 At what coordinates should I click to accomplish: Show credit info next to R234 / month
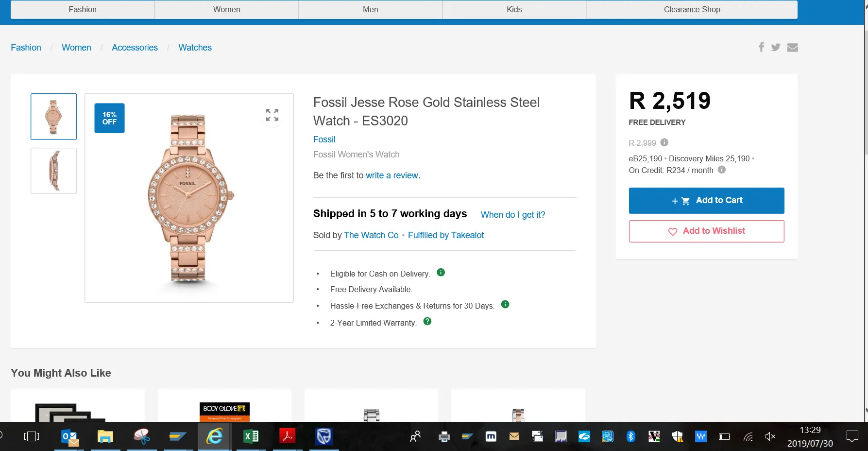(x=722, y=170)
